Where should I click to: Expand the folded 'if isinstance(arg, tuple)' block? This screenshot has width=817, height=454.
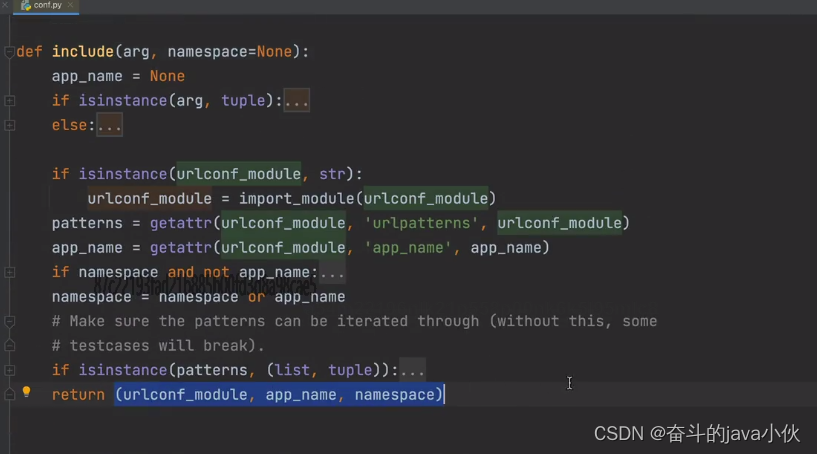(x=9, y=101)
